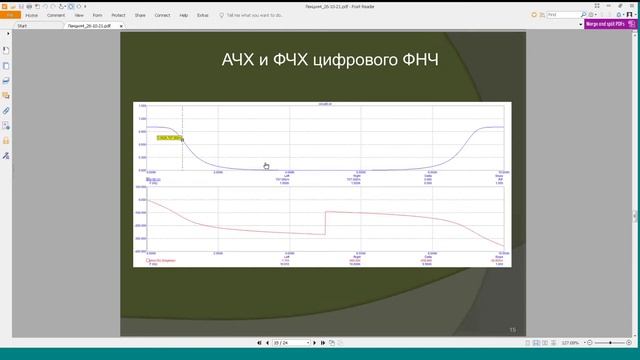
Task: Click the Find magnifier search icon
Action: [x=583, y=15]
